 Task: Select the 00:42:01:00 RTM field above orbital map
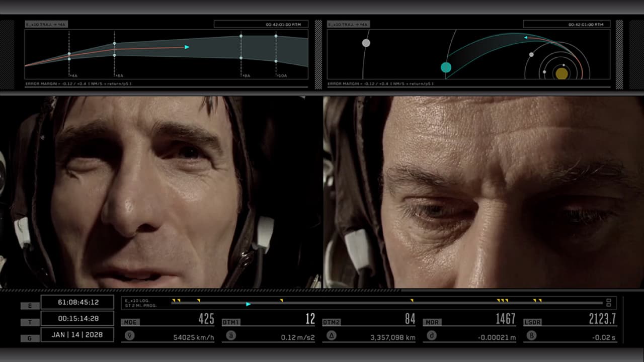tap(567, 24)
